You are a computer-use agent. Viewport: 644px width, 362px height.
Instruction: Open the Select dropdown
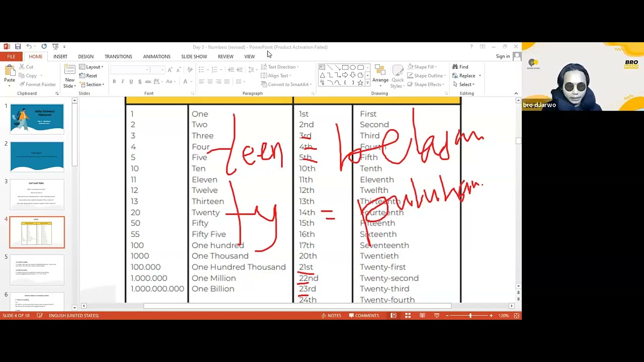tap(463, 84)
